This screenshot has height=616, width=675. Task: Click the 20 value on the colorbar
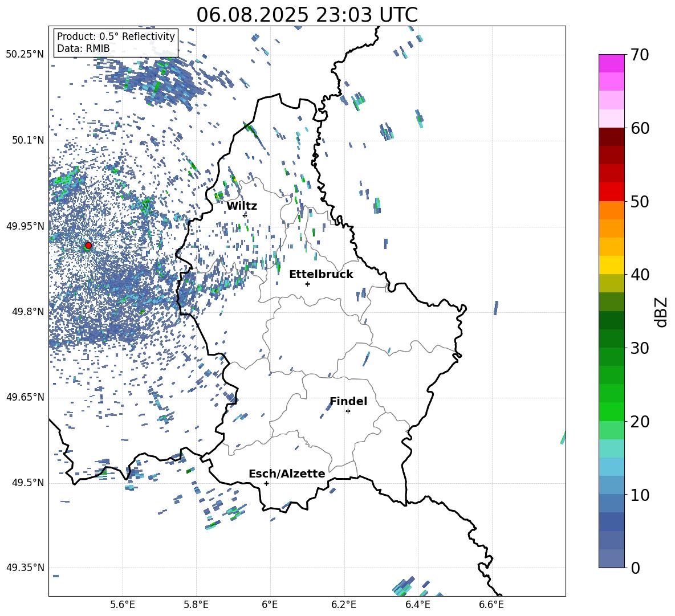[640, 422]
